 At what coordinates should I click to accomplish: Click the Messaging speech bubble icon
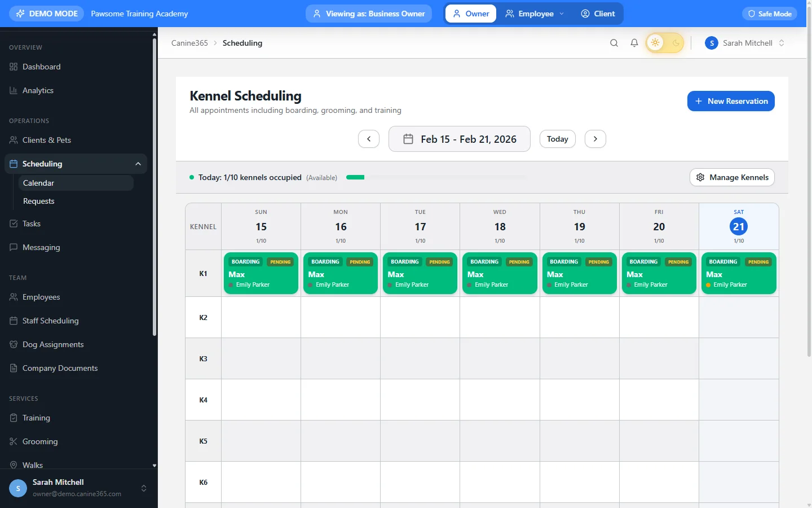[x=14, y=247]
